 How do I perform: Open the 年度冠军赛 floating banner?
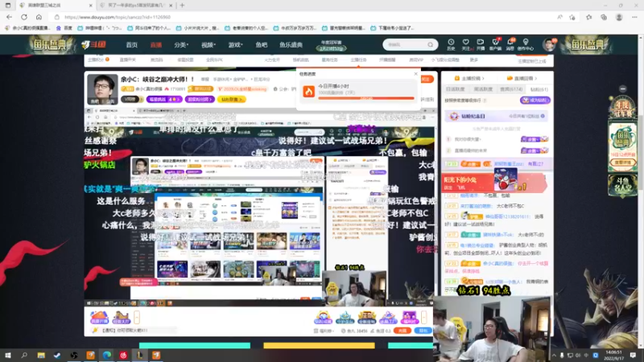pos(622,109)
